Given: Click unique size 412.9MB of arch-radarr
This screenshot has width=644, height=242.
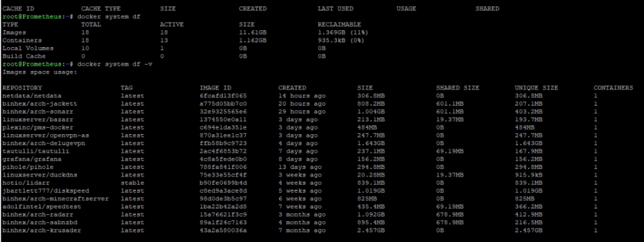Looking at the screenshot, I should click(x=529, y=214).
